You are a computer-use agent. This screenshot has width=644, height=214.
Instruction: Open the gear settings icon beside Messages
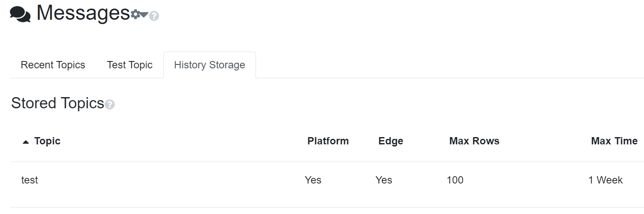click(x=135, y=15)
